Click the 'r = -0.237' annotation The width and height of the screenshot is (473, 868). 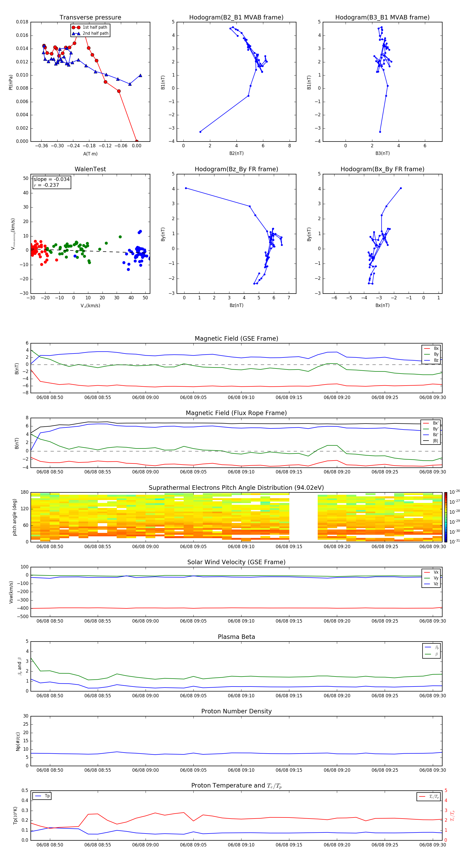click(47, 185)
